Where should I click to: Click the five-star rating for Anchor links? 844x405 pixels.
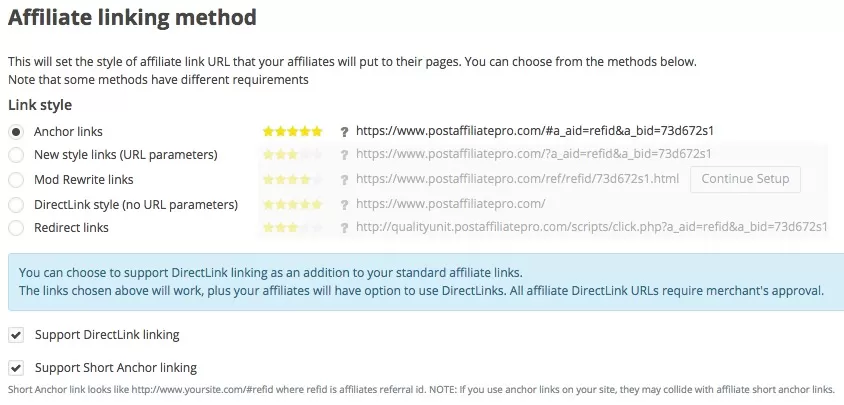point(292,131)
